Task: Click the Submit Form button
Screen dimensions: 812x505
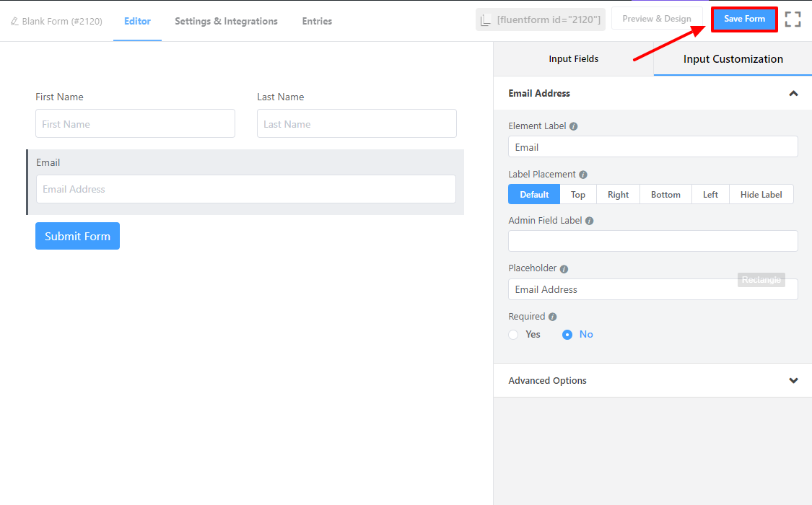Action: coord(78,236)
